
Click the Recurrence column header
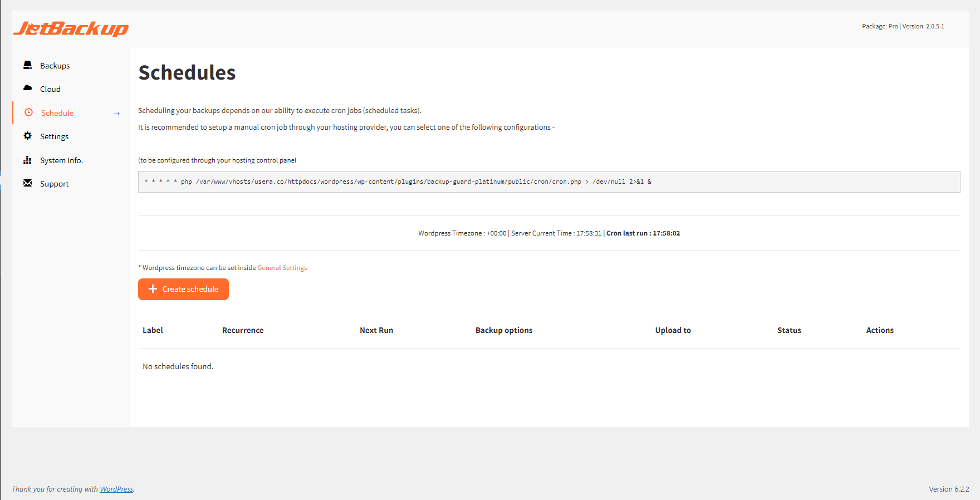(243, 330)
